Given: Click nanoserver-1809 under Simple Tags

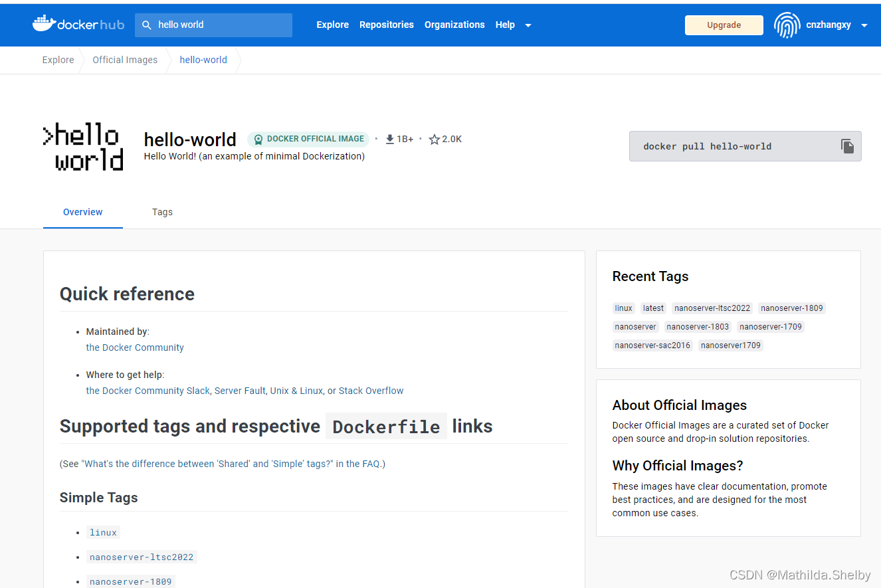Looking at the screenshot, I should (131, 581).
